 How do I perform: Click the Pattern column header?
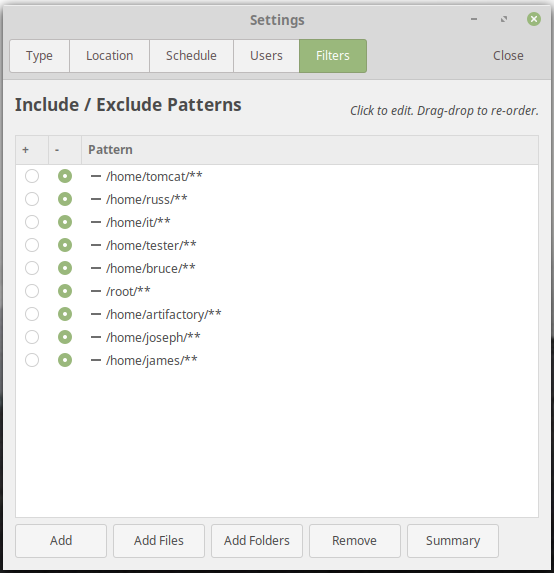click(x=310, y=150)
